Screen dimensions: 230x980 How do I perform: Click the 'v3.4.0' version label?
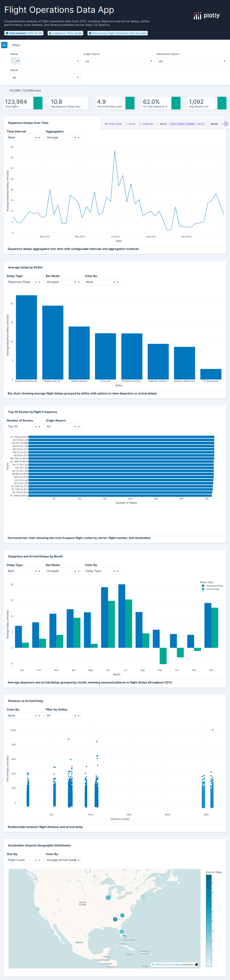coord(163,124)
